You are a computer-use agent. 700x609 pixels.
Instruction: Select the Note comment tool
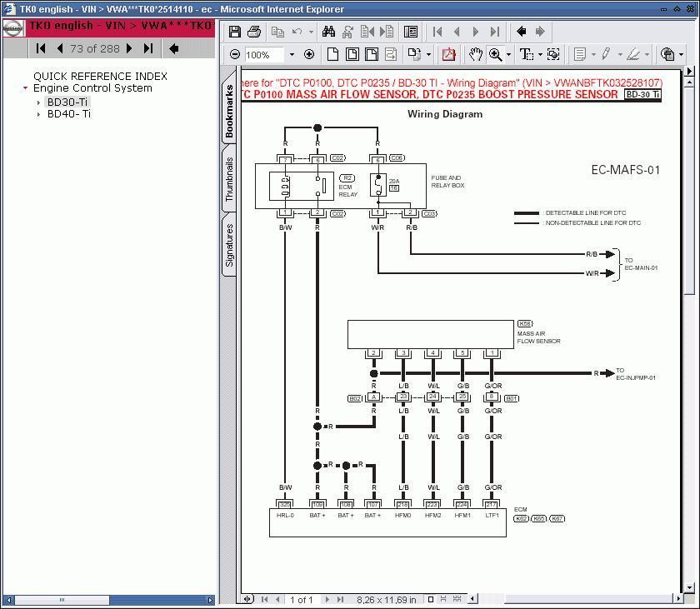pos(580,54)
